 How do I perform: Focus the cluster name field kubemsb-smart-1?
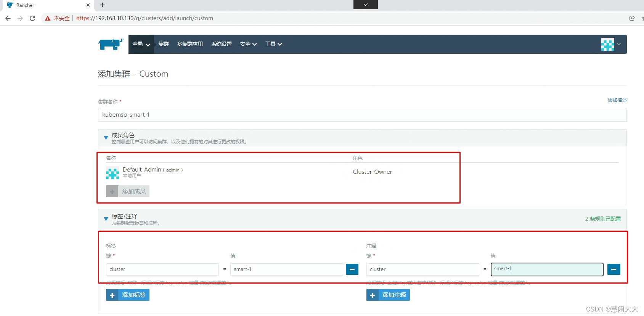pos(362,115)
